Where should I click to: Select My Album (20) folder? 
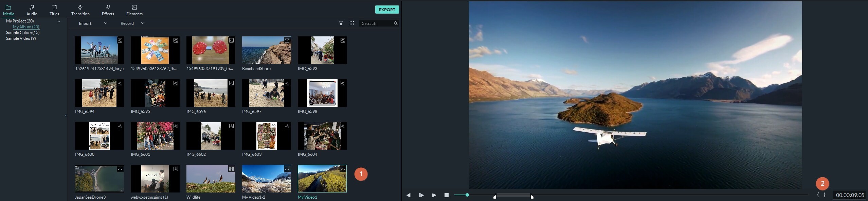26,27
